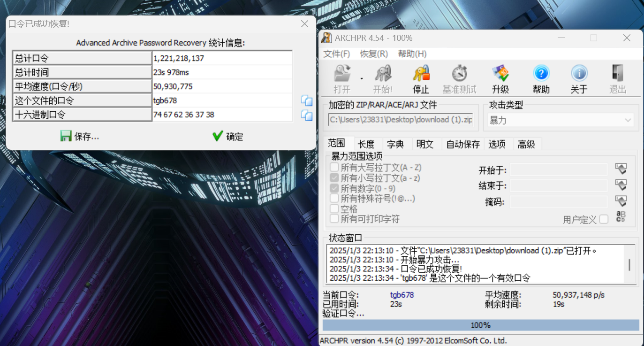Switch to the 明文 tab

(425, 144)
